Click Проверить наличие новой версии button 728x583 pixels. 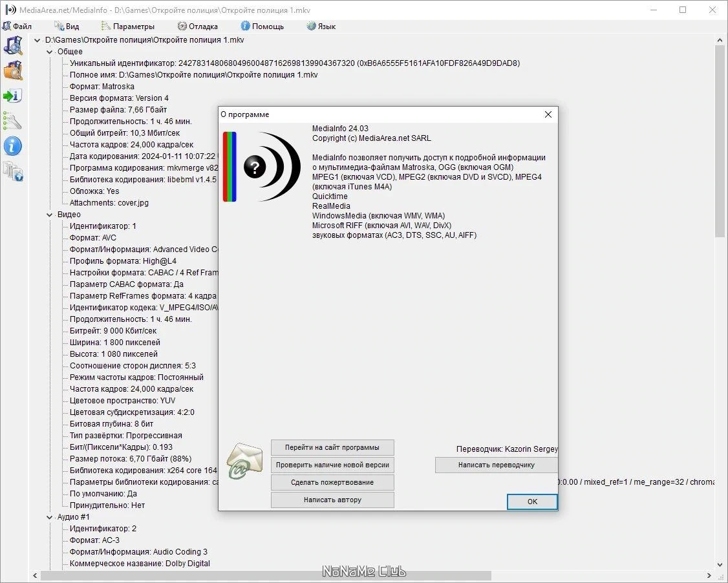point(332,465)
